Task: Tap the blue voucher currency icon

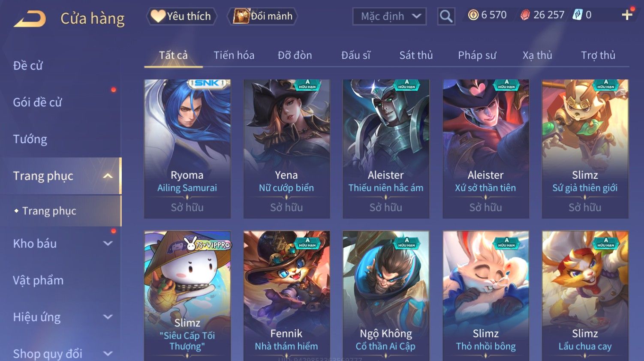Action: (577, 15)
